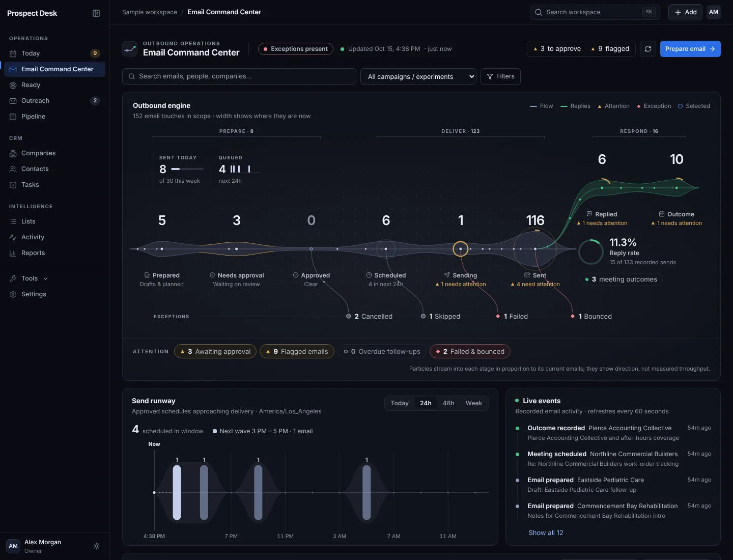733x560 pixels.
Task: Focus the Search emails, people, companies field
Action: point(239,76)
